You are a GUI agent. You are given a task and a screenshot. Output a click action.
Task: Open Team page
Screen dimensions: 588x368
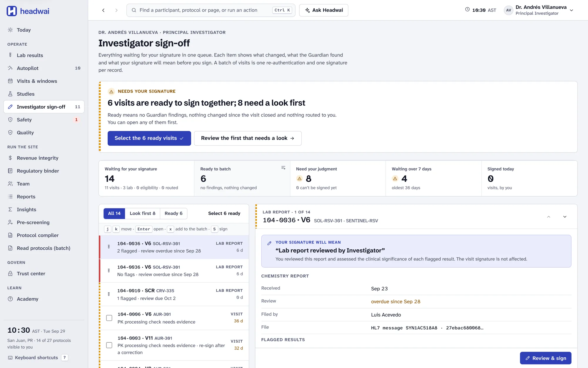tap(44, 184)
